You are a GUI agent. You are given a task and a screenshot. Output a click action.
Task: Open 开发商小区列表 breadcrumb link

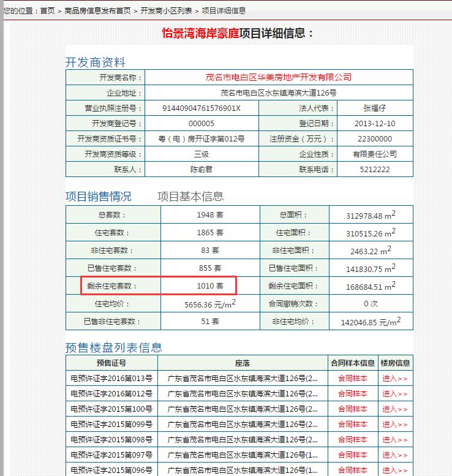coord(166,11)
